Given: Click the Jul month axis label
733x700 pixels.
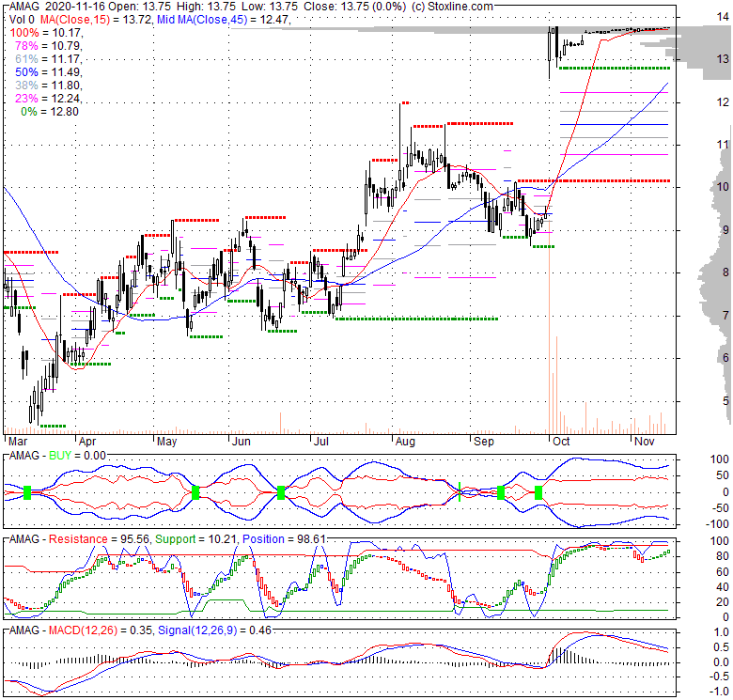Looking at the screenshot, I should [x=321, y=442].
